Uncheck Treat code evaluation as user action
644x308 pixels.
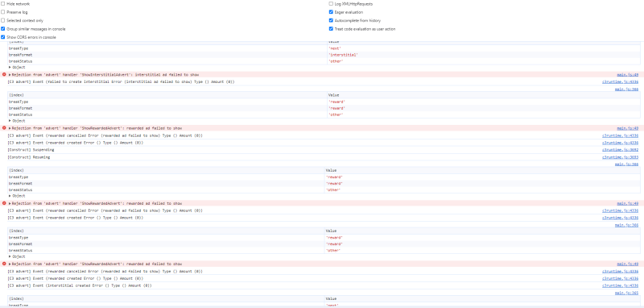pyautogui.click(x=331, y=29)
